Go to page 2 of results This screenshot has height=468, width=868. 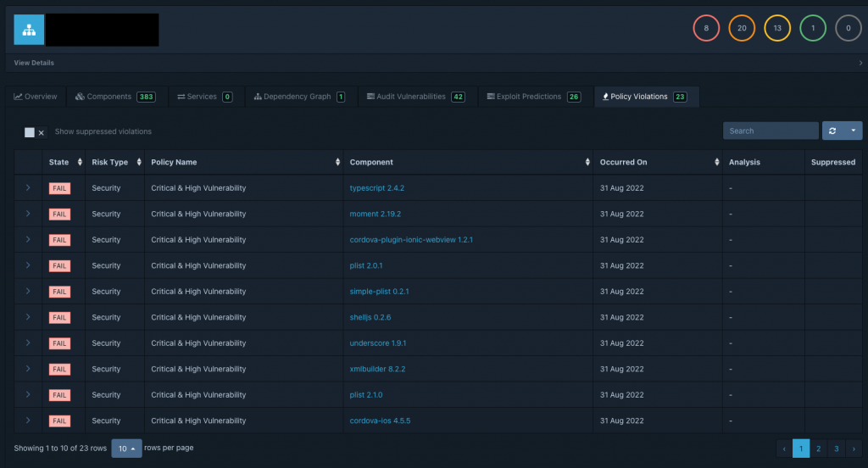click(x=818, y=448)
